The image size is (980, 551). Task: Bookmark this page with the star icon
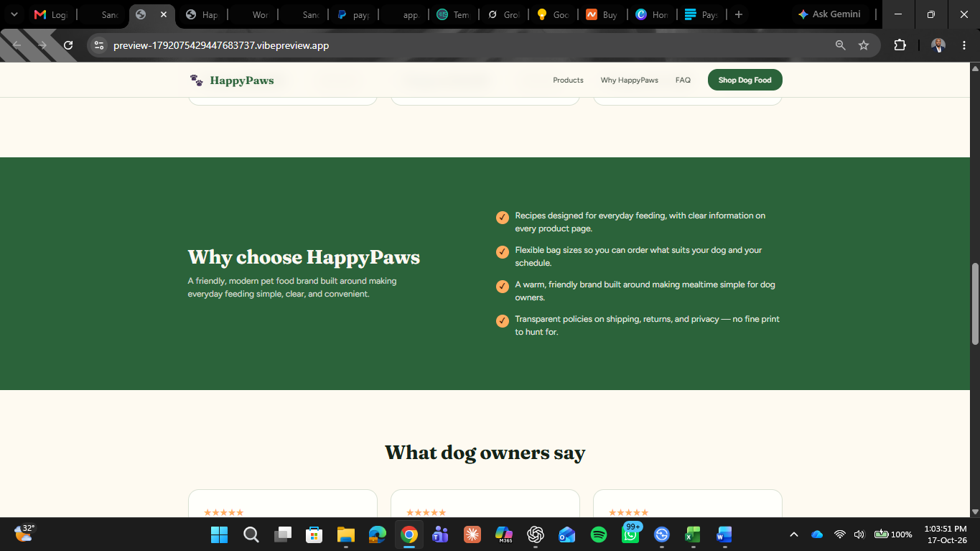pyautogui.click(x=864, y=45)
